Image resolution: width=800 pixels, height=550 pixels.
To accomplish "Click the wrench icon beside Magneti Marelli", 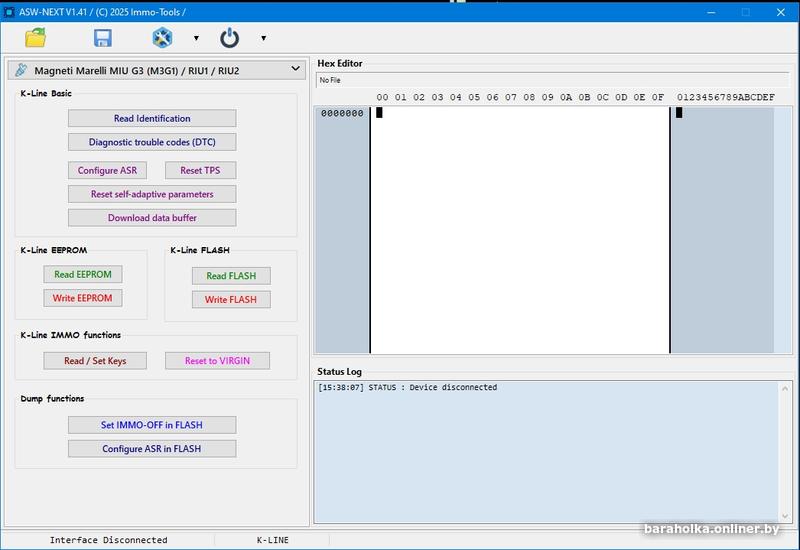I will 21,70.
